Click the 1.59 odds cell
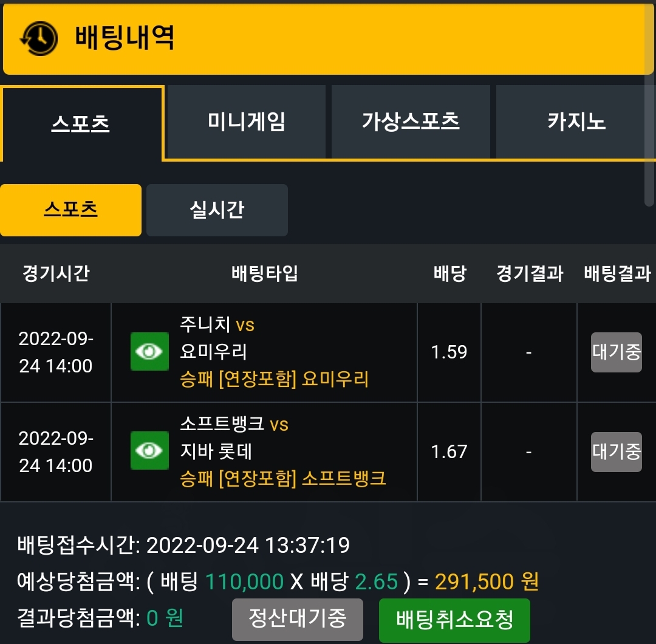 [449, 352]
